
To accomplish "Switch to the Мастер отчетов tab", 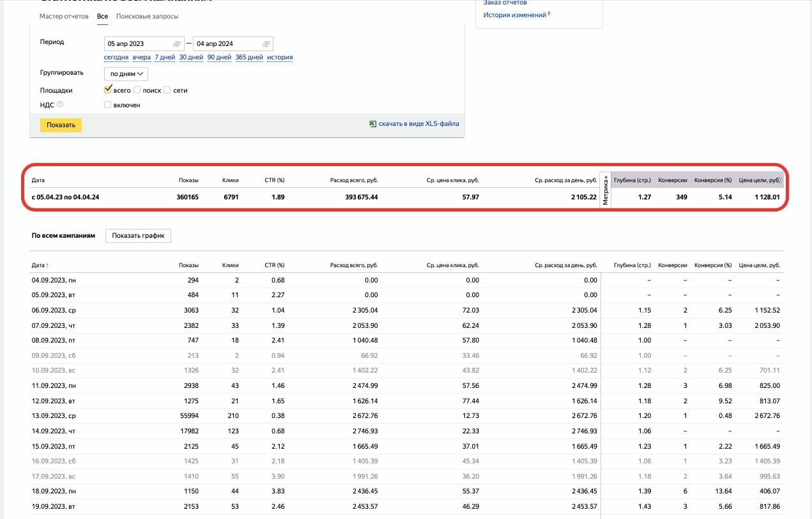I will click(x=64, y=16).
